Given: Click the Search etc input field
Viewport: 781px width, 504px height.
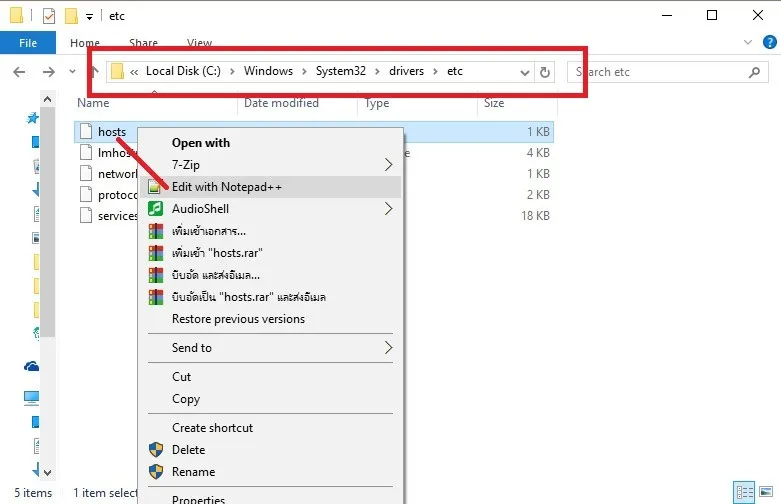Looking at the screenshot, I should [667, 72].
